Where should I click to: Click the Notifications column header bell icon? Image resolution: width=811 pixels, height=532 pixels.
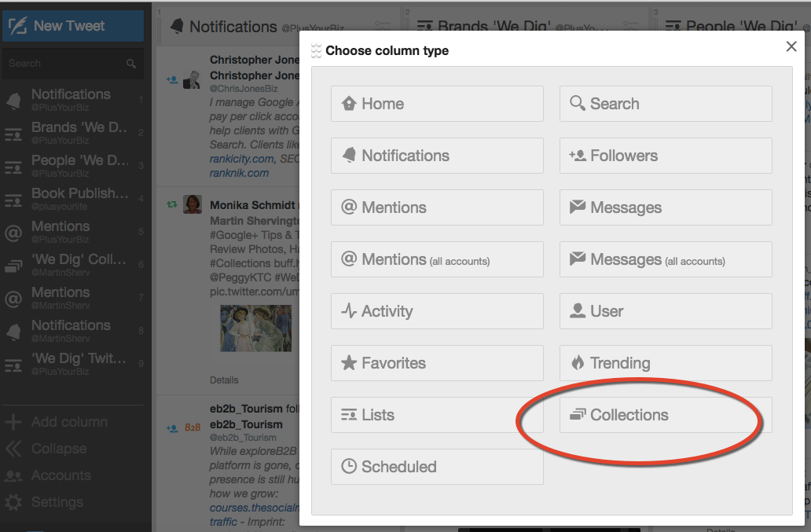(177, 26)
